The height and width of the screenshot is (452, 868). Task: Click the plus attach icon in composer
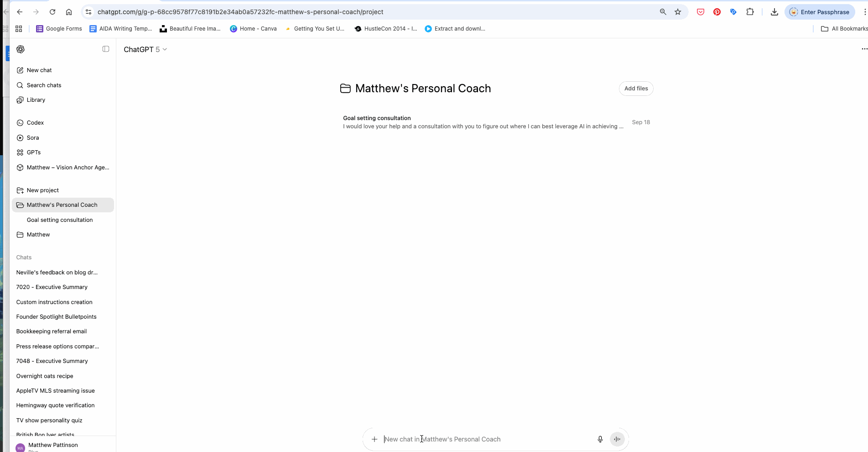374,439
